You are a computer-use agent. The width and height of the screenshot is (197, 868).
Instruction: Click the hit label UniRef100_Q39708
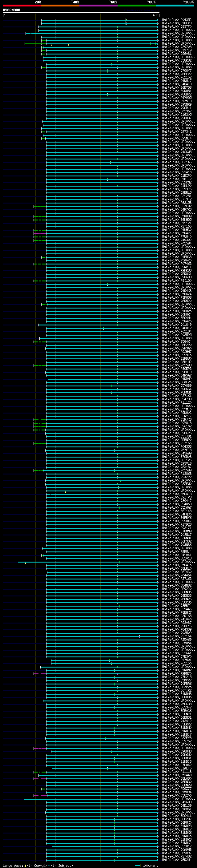coord(177,47)
